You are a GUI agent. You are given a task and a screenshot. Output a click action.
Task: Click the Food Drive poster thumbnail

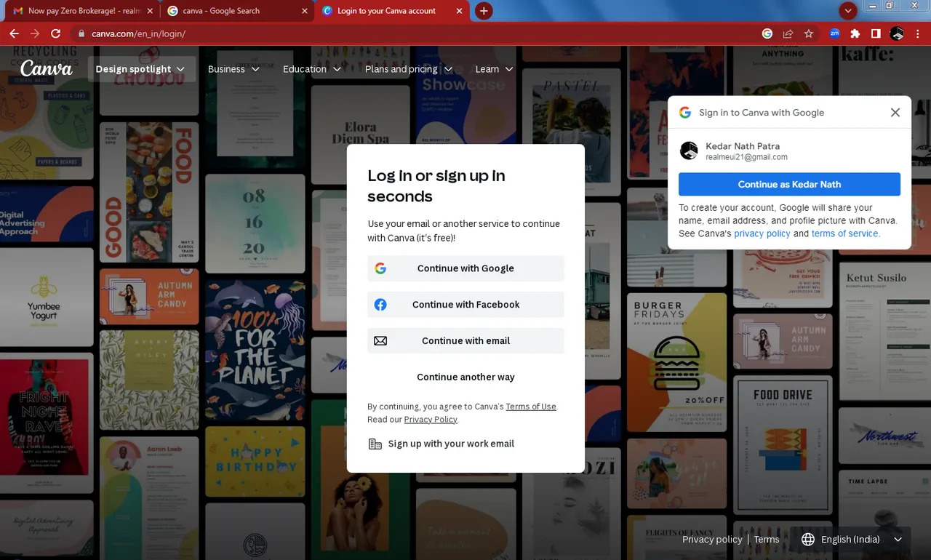[x=783, y=446]
